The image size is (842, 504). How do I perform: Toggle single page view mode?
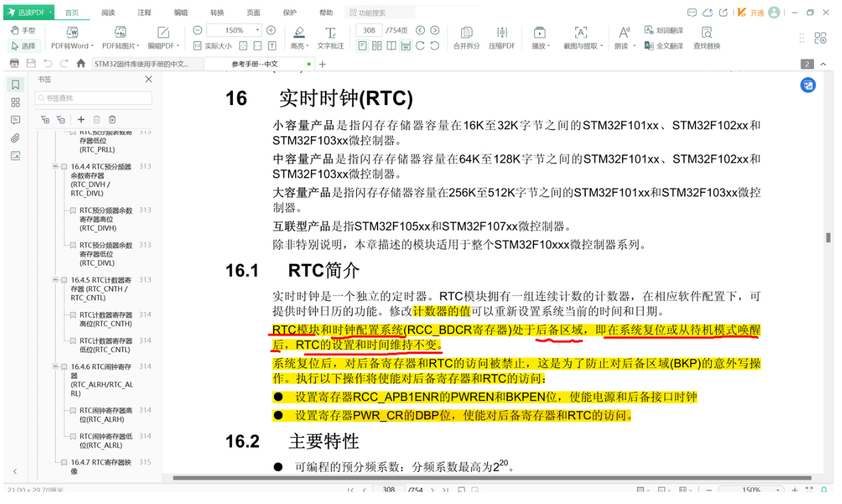tap(363, 45)
